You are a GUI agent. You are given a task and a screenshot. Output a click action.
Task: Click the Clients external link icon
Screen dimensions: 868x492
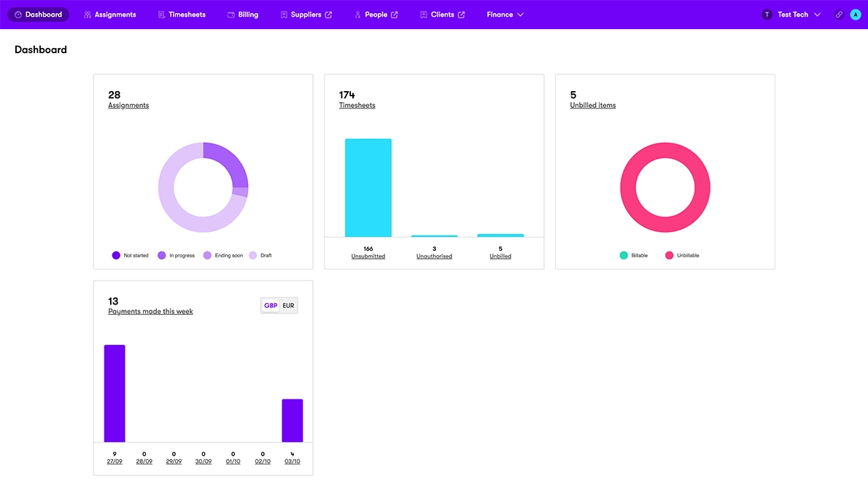click(x=461, y=15)
